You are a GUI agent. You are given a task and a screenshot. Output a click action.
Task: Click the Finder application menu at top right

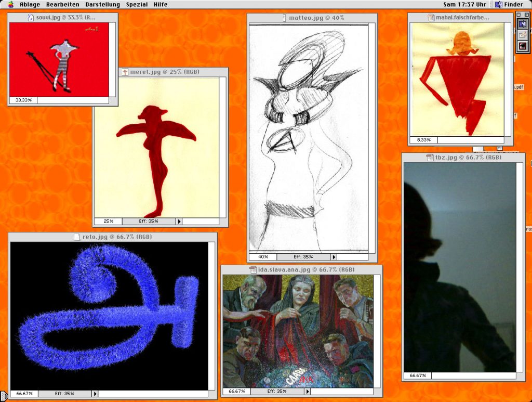pos(509,5)
